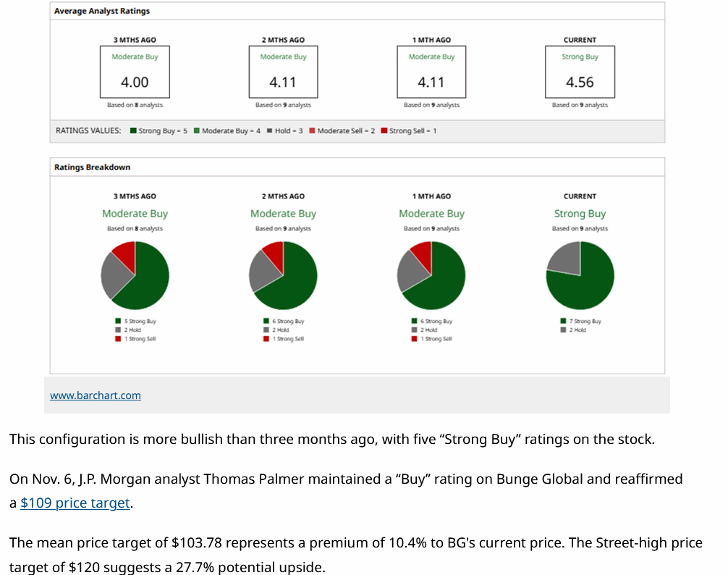
Task: Click the Strong Buy green legend swatch
Action: tap(133, 131)
